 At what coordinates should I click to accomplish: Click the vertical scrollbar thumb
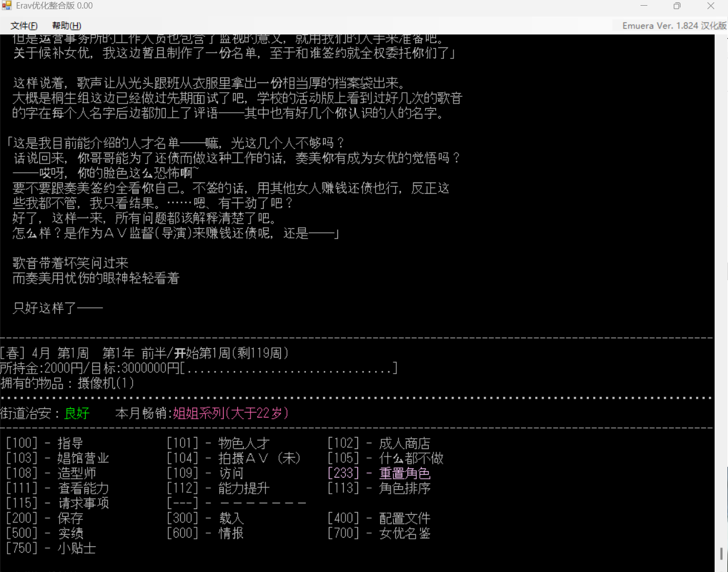721,554
